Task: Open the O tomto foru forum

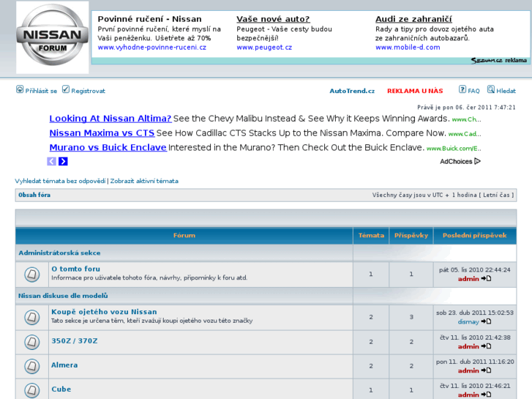Action: [75, 269]
